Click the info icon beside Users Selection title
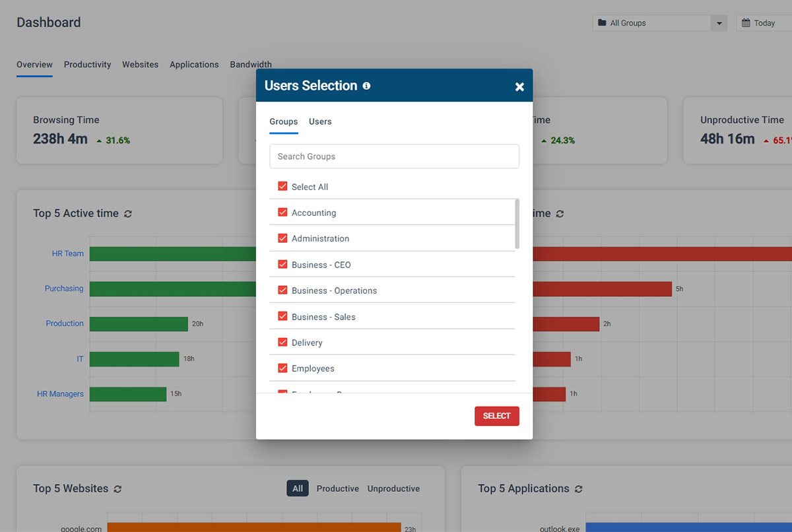792x532 pixels. coord(366,85)
